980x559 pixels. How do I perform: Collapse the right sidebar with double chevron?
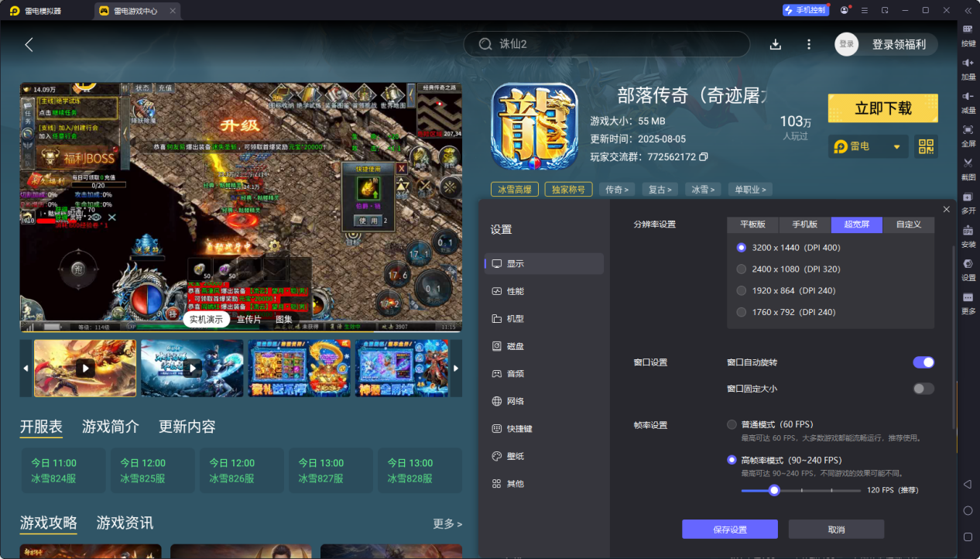coord(968,10)
